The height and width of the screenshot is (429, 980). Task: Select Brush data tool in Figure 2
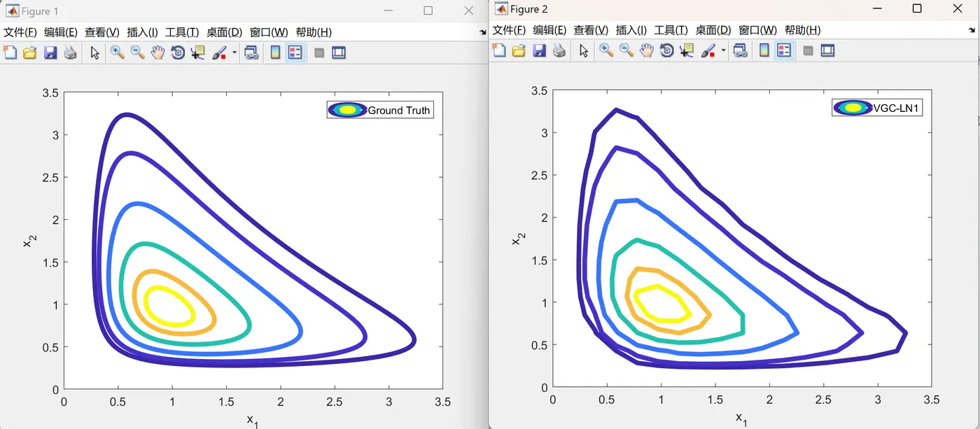click(708, 50)
